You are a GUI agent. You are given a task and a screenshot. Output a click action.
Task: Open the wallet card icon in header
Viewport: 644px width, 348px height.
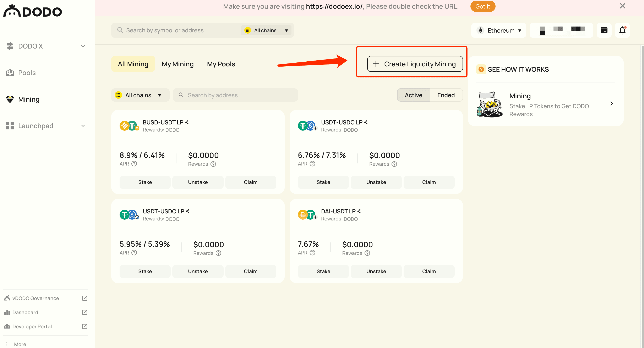[604, 30]
